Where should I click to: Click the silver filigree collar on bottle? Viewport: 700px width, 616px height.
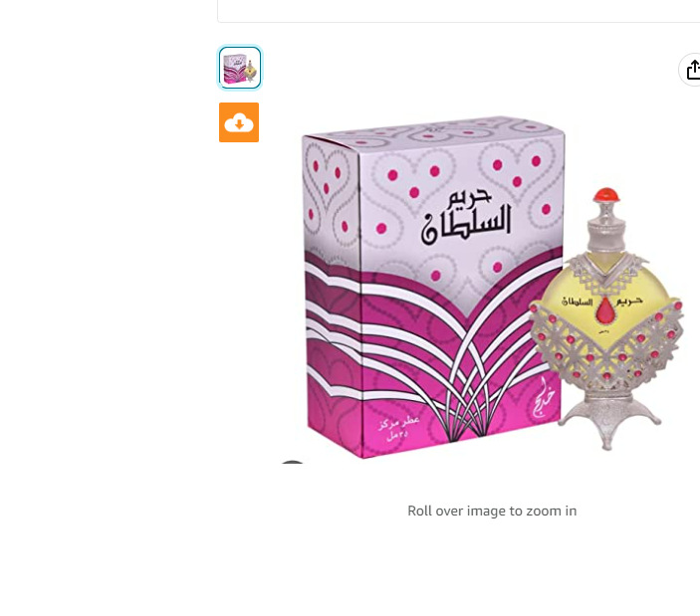click(606, 270)
